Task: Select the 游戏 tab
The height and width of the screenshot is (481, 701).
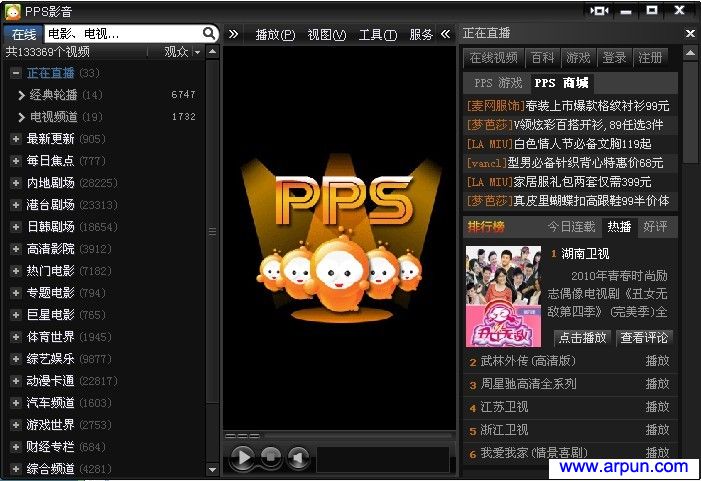Action: pyautogui.click(x=578, y=58)
